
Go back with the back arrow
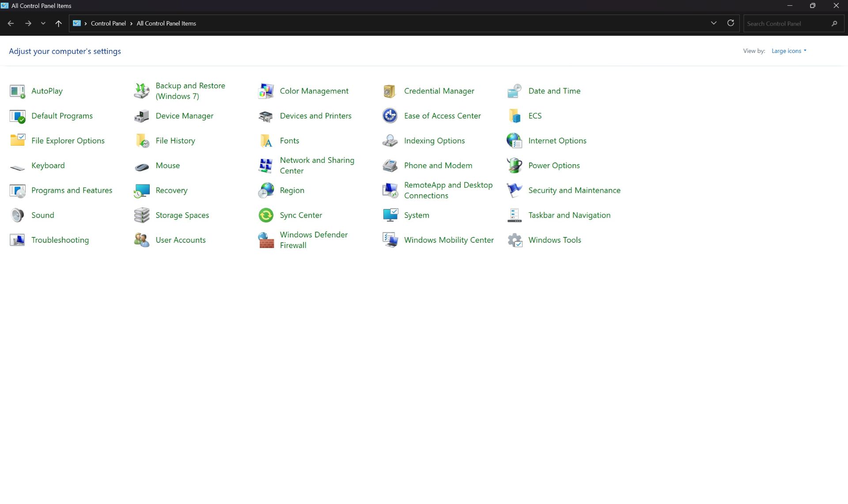click(x=11, y=23)
